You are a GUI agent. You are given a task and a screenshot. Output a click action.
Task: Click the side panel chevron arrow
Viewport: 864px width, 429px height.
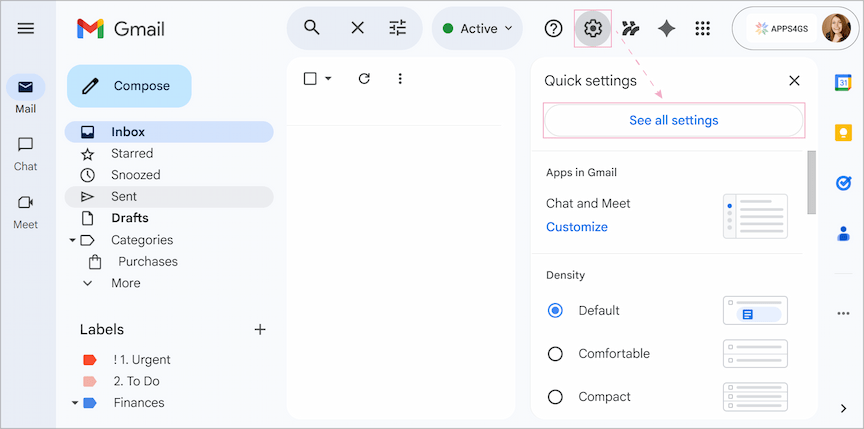tap(843, 409)
